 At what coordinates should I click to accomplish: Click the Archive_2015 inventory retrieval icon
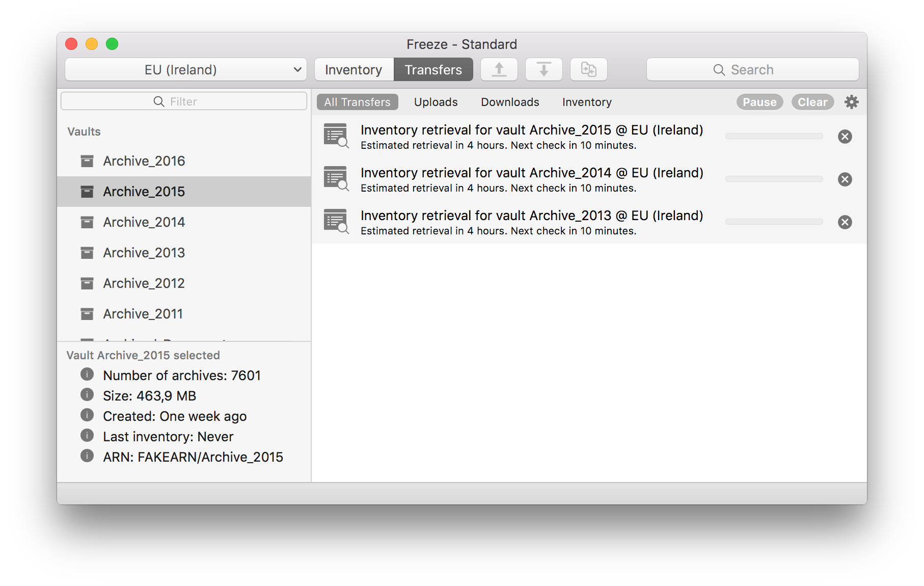point(336,136)
